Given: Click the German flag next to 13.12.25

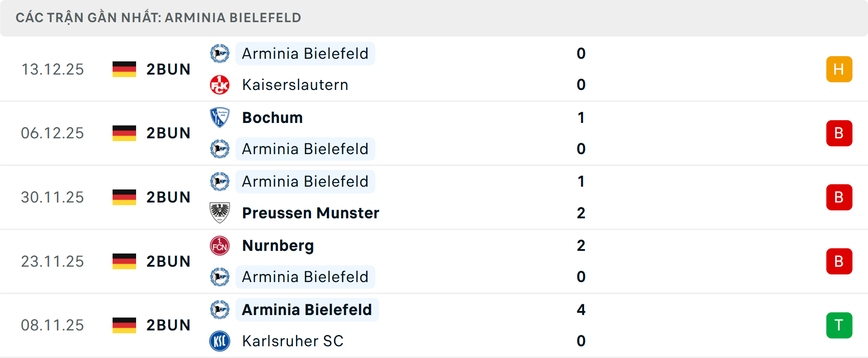Looking at the screenshot, I should 124,69.
